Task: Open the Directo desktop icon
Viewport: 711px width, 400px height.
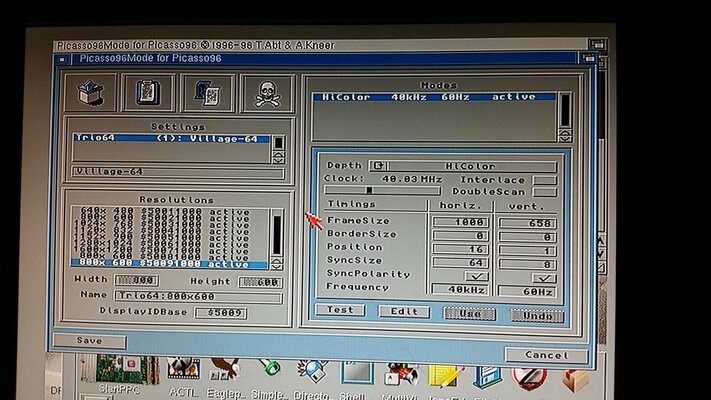Action: pos(312,375)
